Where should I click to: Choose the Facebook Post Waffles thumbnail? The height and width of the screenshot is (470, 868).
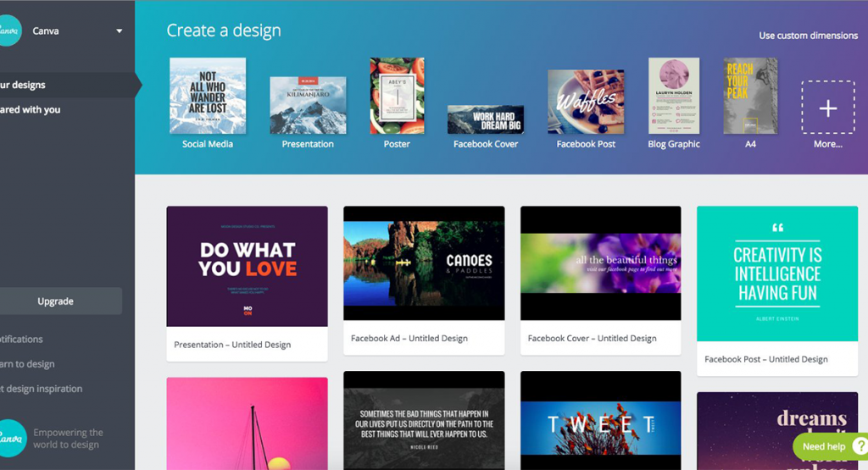[x=586, y=102]
